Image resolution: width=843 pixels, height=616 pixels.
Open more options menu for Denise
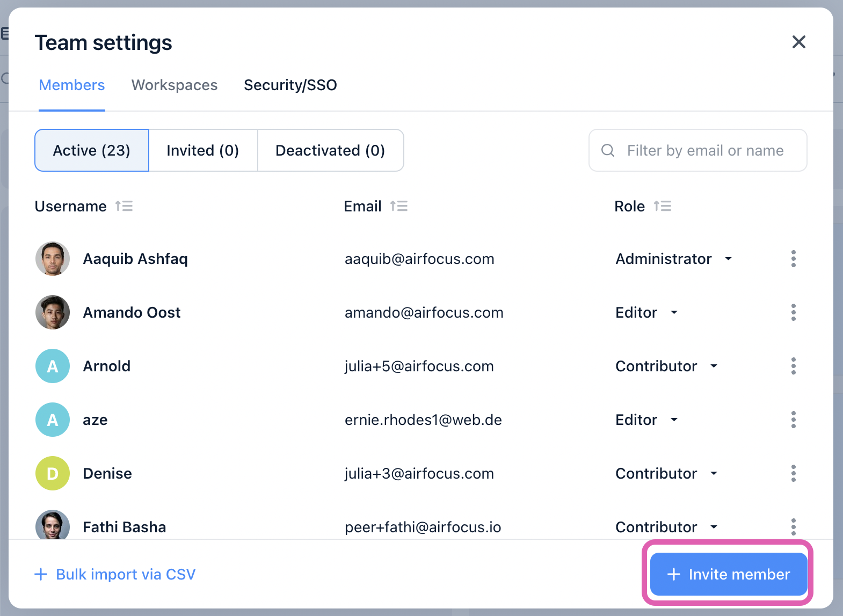(793, 473)
